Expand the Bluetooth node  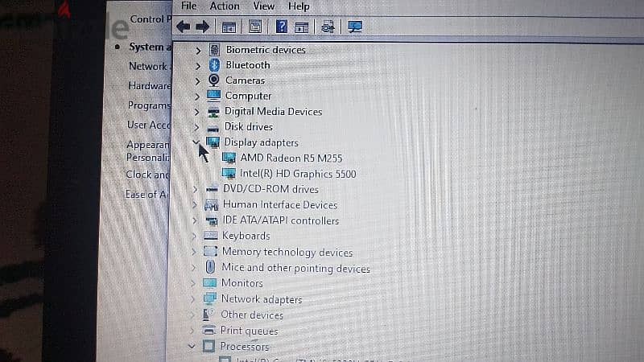pyautogui.click(x=198, y=66)
